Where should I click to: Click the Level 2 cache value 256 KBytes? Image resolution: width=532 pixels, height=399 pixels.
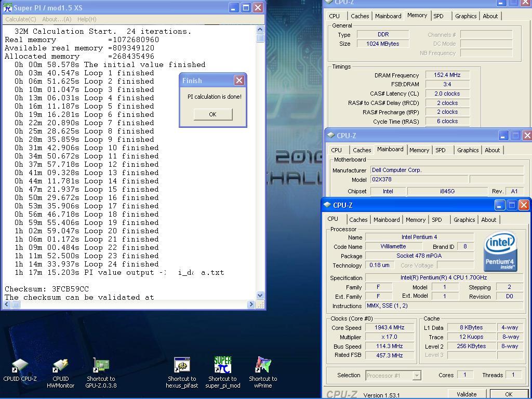pyautogui.click(x=471, y=346)
